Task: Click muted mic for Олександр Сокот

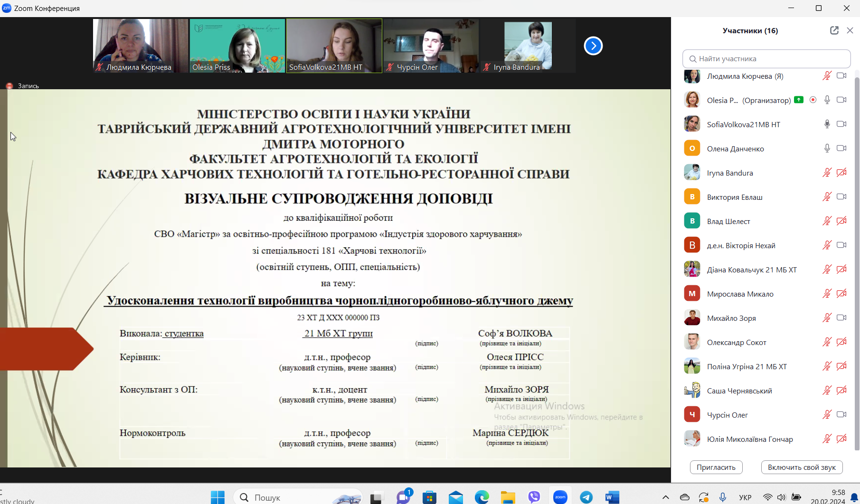Action: [x=827, y=342]
